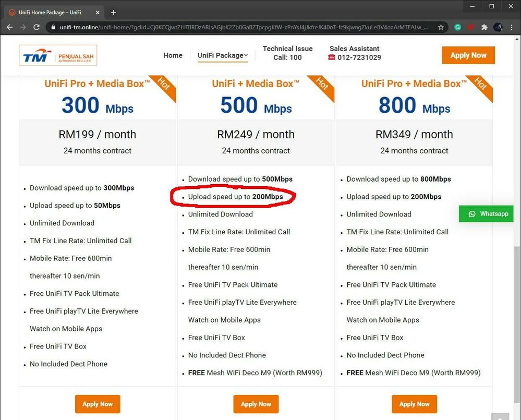521x420 pixels.
Task: Go to the Home menu item
Action: tap(173, 55)
